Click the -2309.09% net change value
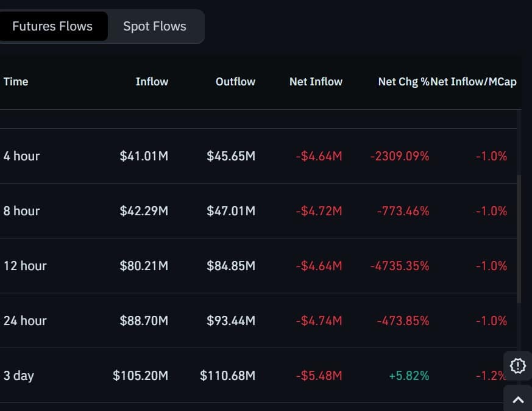532x411 pixels. click(400, 156)
